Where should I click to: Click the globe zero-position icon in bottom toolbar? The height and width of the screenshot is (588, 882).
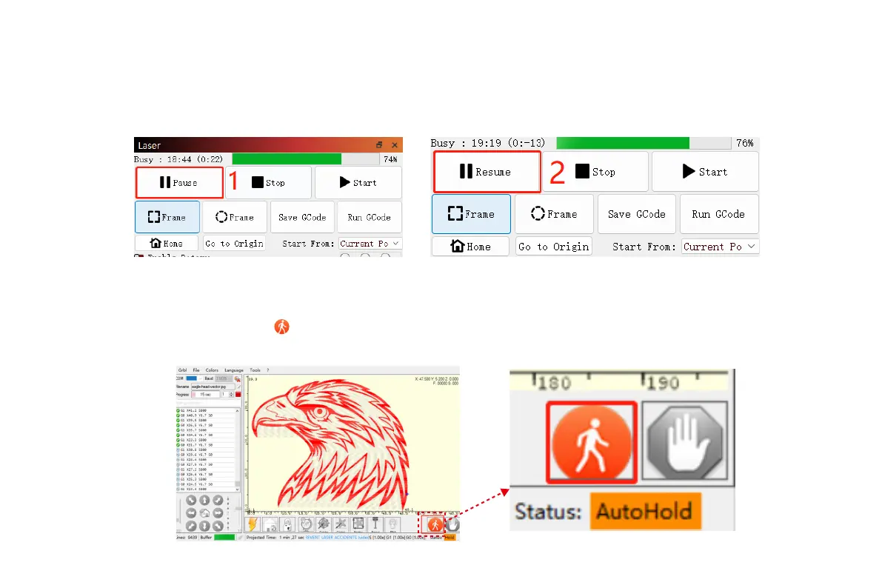click(306, 524)
